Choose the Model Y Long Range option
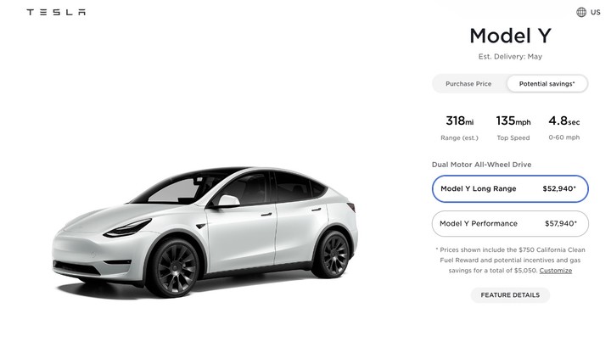This screenshot has width=611, height=364. tap(510, 189)
